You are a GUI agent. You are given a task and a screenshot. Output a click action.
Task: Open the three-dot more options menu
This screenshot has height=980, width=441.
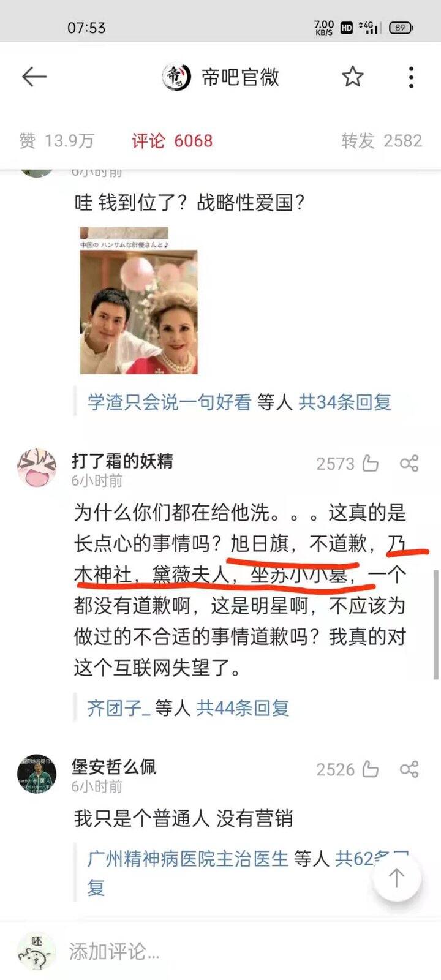[411, 77]
